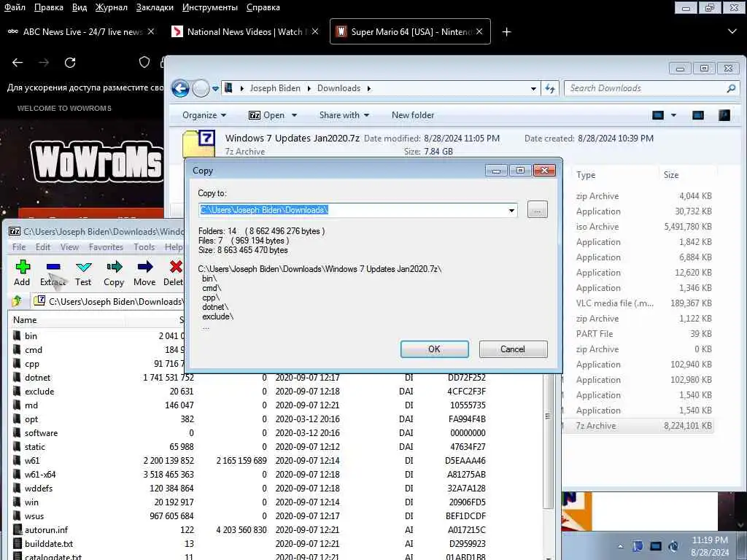Select the w61-x64 folder in 7-Zip

tap(40, 475)
